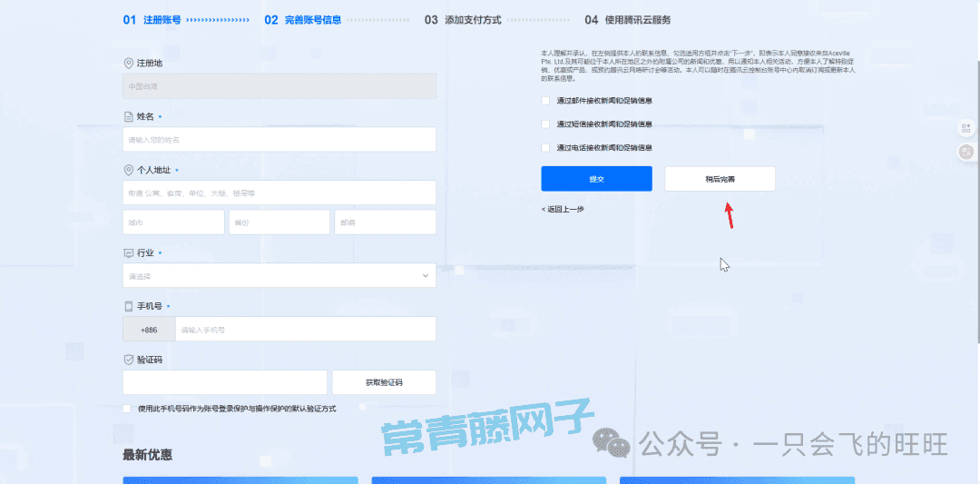The image size is (980, 484).
Task: Click the 个人地址 location pin icon
Action: [129, 170]
